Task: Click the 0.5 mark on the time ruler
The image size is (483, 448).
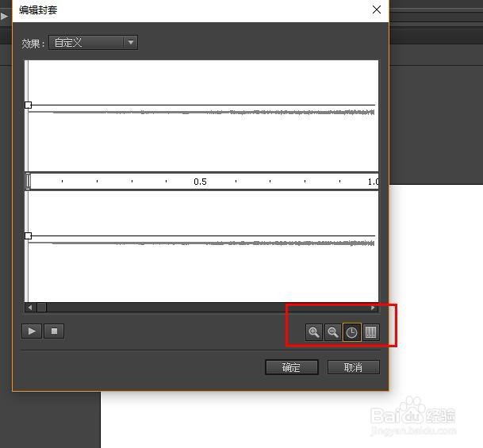Action: pyautogui.click(x=200, y=182)
